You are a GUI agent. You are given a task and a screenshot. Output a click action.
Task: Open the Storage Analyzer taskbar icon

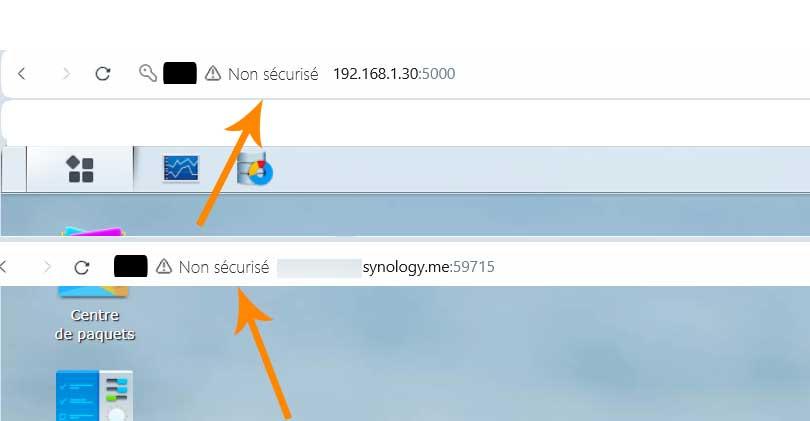point(255,168)
